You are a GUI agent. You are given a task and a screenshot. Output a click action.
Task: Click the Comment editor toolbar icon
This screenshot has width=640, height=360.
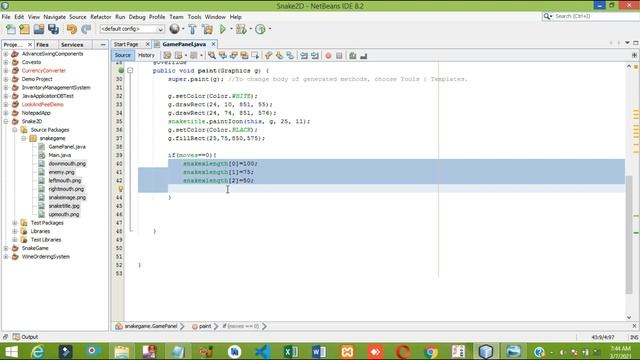(x=353, y=56)
